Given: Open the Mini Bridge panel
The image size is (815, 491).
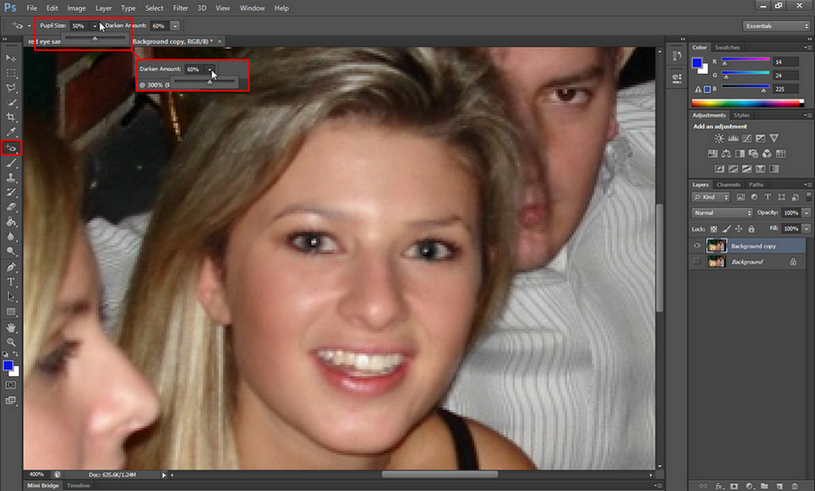Looking at the screenshot, I should click(42, 485).
